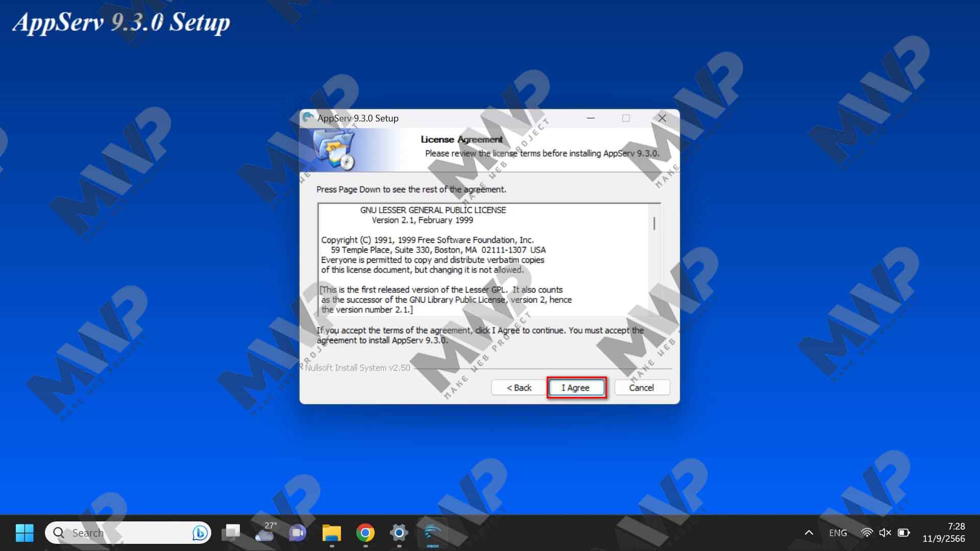Image resolution: width=980 pixels, height=551 pixels.
Task: Open the Windows Start menu
Action: coord(24,533)
